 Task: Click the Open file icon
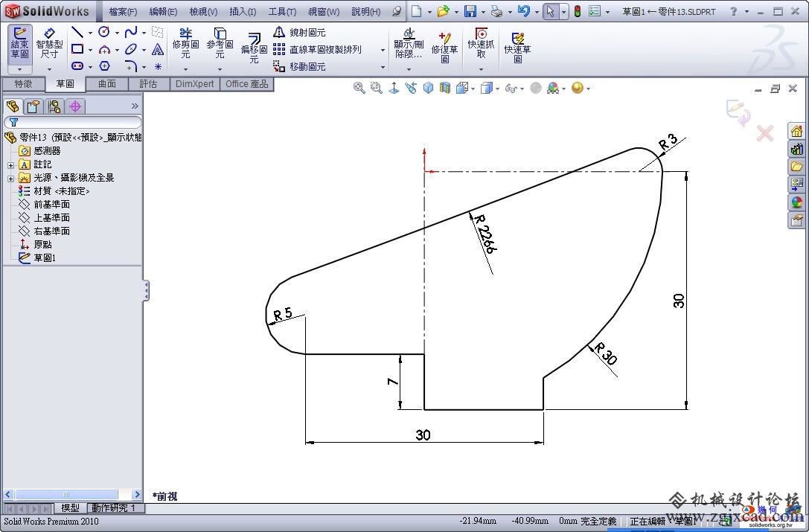tap(443, 11)
